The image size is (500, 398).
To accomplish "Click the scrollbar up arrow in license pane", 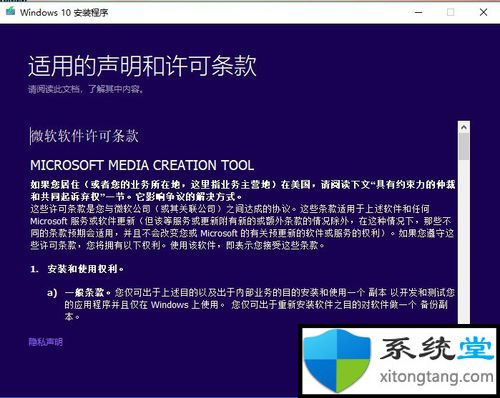I will pos(464,127).
